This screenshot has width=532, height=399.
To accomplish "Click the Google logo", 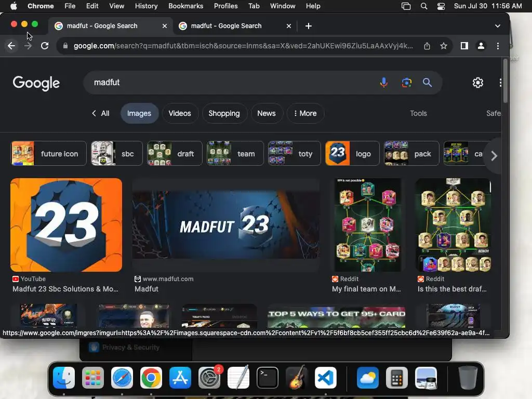I will pyautogui.click(x=36, y=83).
